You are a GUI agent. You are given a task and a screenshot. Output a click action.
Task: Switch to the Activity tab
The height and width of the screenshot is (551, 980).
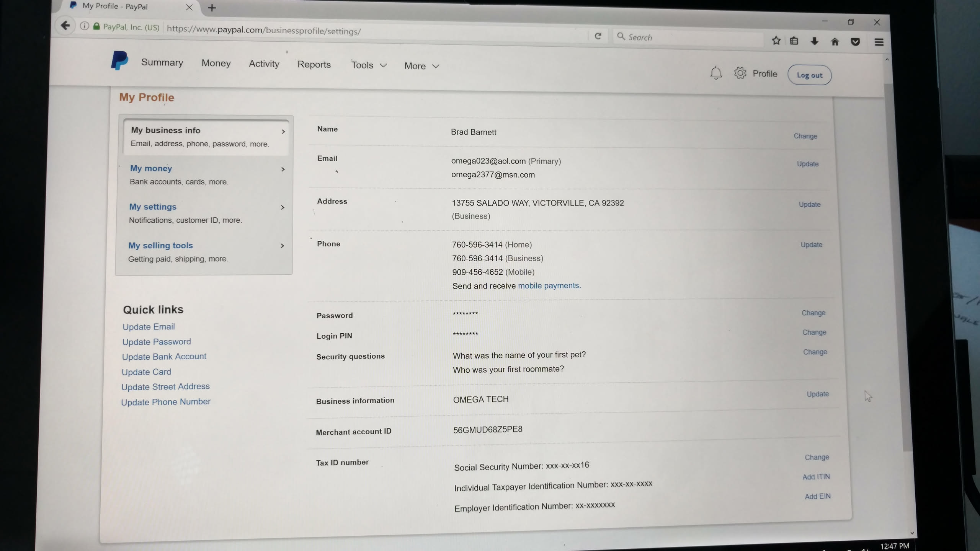click(x=264, y=64)
